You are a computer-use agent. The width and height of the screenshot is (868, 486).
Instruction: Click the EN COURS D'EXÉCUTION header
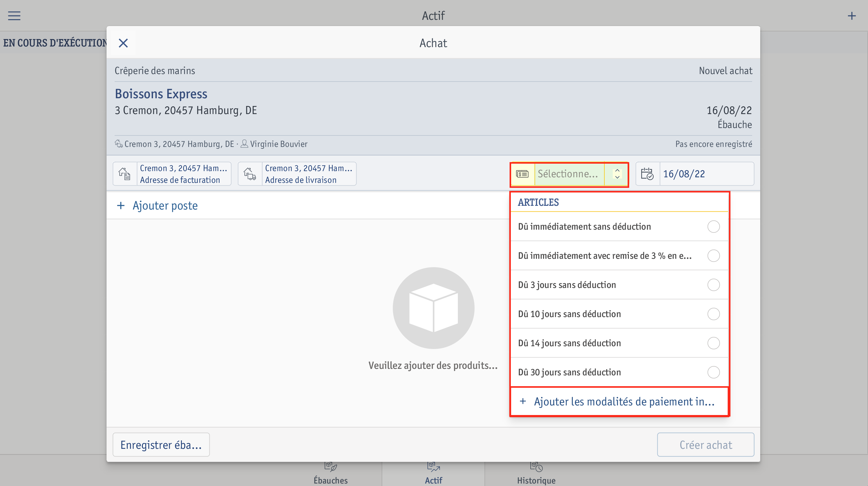pyautogui.click(x=55, y=43)
